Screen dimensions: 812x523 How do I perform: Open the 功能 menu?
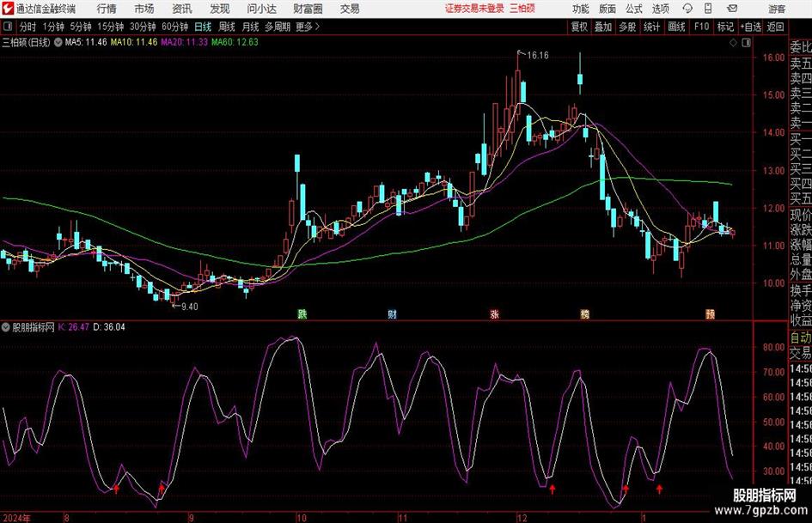pos(581,9)
